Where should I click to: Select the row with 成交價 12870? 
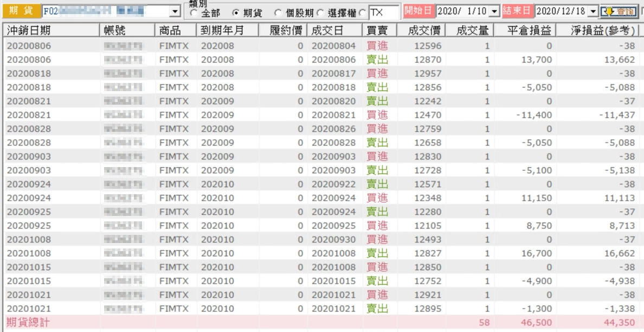[321, 60]
